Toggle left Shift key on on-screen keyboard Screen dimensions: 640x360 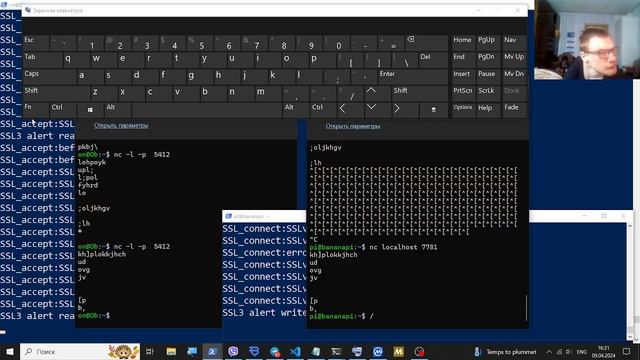click(56, 93)
